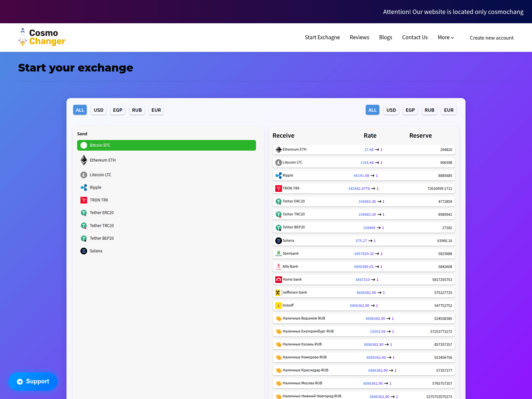Select RUB filter on Receive side
The width and height of the screenshot is (532, 399).
430,110
